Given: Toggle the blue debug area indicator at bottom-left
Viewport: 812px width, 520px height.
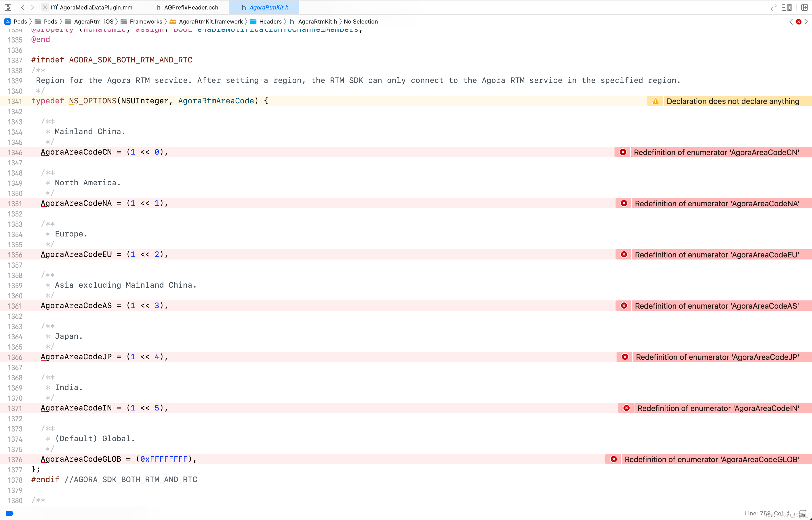Looking at the screenshot, I should click(x=9, y=513).
